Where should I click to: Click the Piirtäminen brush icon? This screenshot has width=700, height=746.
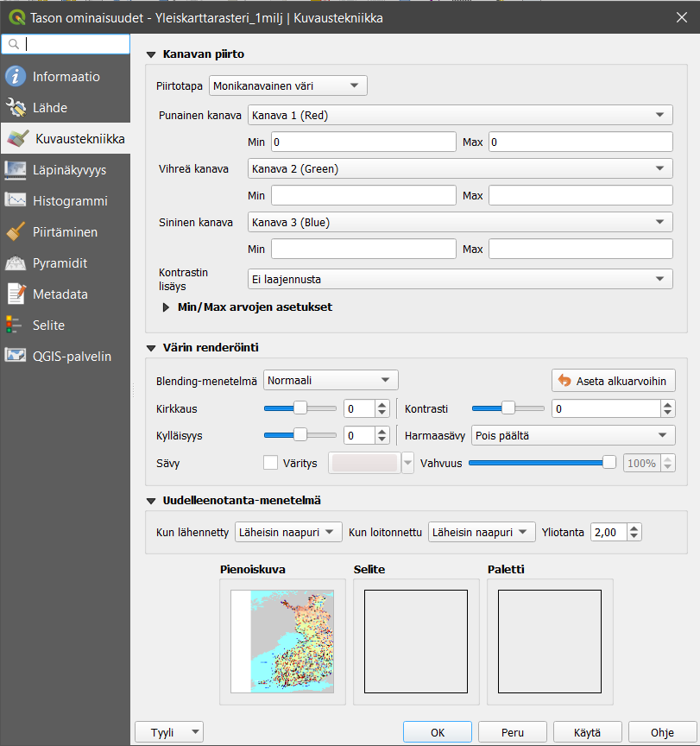[x=16, y=232]
